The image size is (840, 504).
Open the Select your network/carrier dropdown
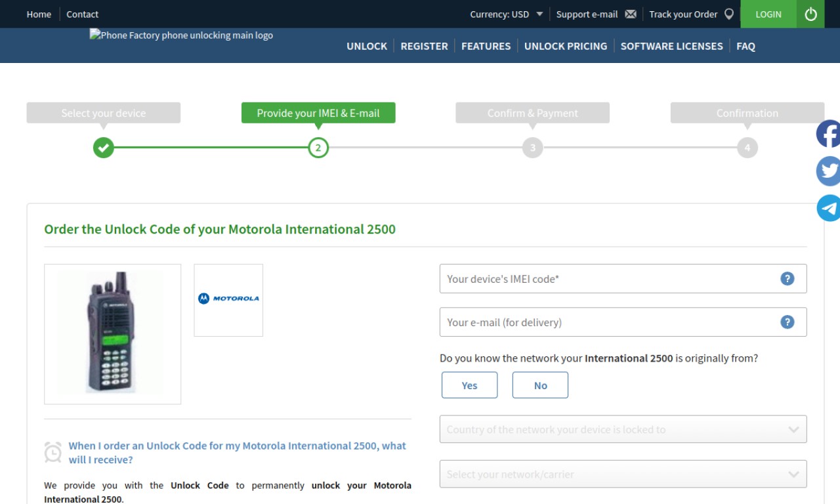pyautogui.click(x=623, y=474)
